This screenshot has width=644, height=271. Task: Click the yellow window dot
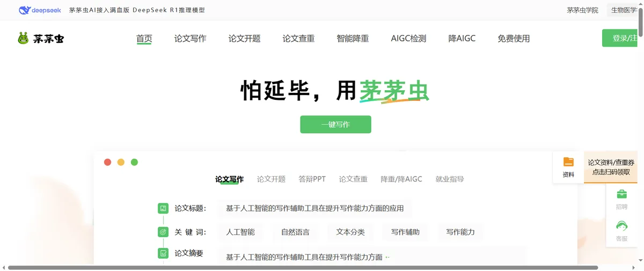click(121, 162)
